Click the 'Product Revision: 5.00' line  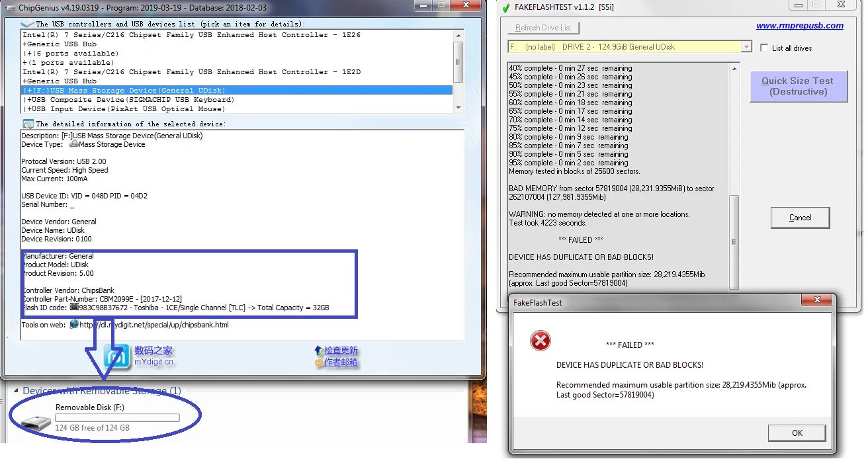(58, 273)
